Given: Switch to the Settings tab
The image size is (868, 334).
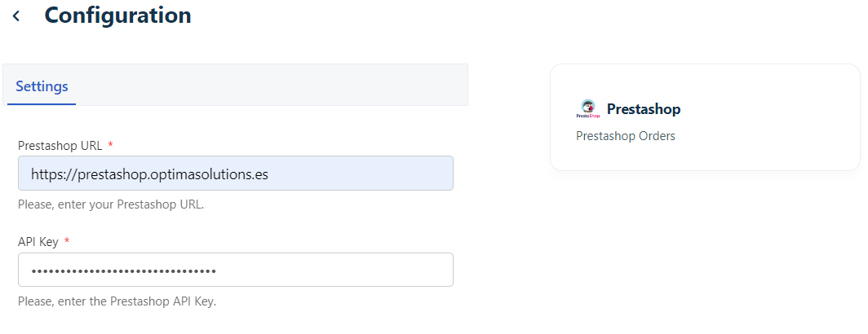Looking at the screenshot, I should click(x=42, y=86).
